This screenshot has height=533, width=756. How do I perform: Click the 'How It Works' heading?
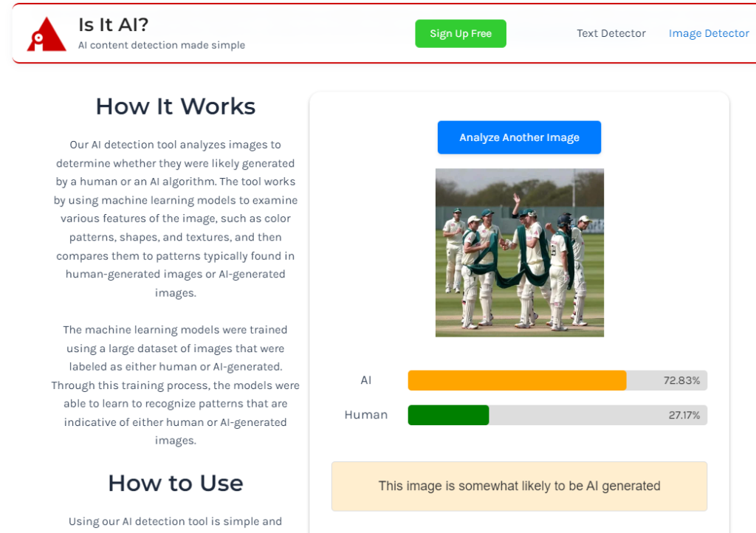pos(176,106)
